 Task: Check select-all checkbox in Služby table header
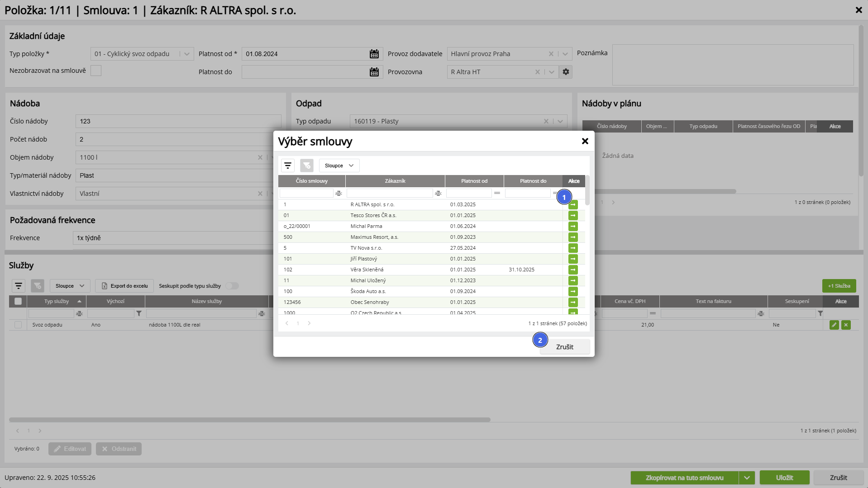[x=18, y=301]
